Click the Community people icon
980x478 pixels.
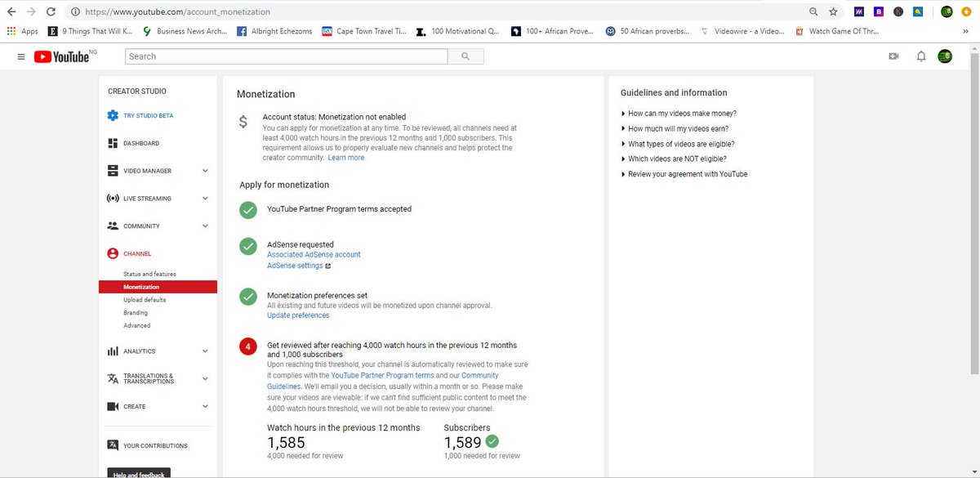coord(113,226)
